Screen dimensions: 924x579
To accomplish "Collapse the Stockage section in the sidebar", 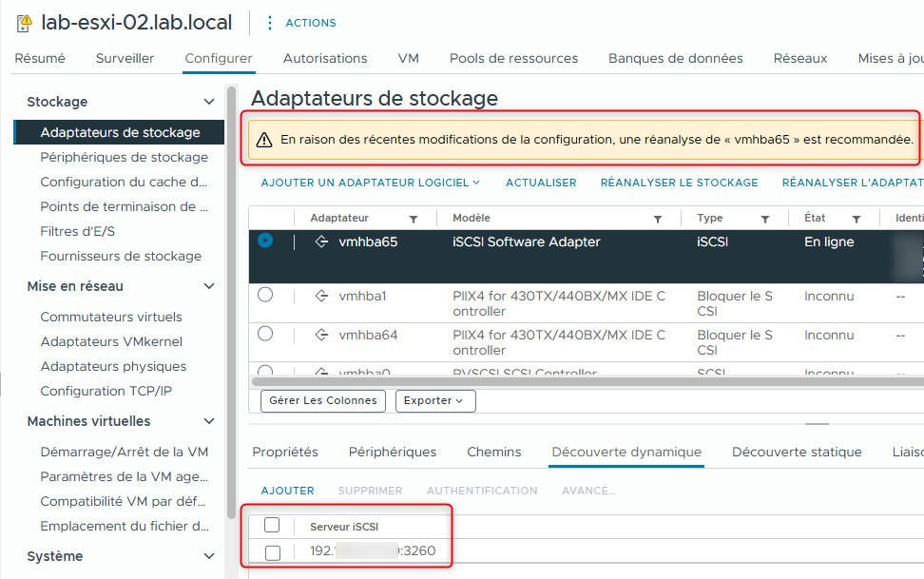I will point(210,101).
